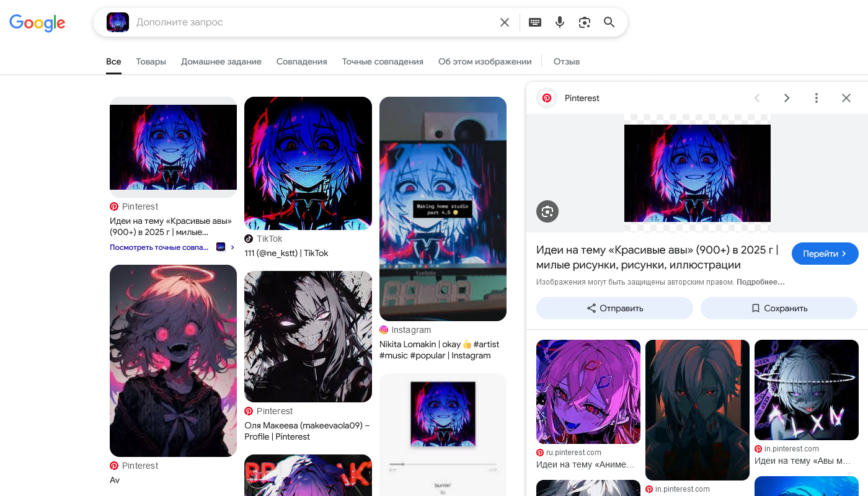The height and width of the screenshot is (496, 868).
Task: Open the on-screen keyboard icon
Action: pos(535,22)
